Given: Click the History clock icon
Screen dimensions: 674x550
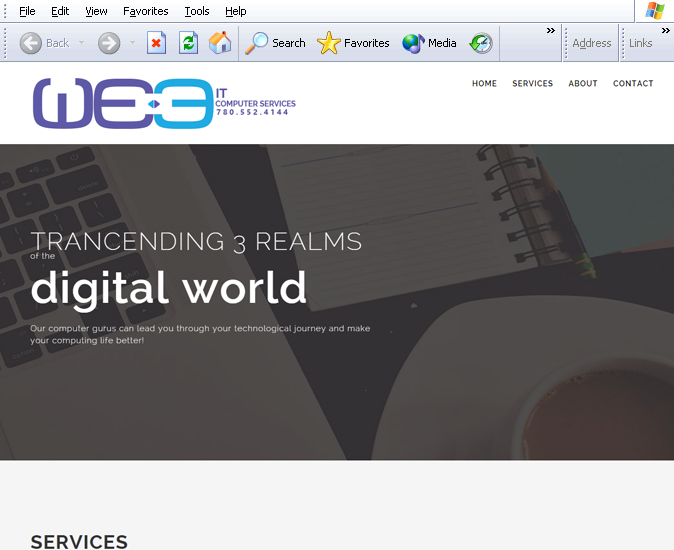Looking at the screenshot, I should pos(481,43).
